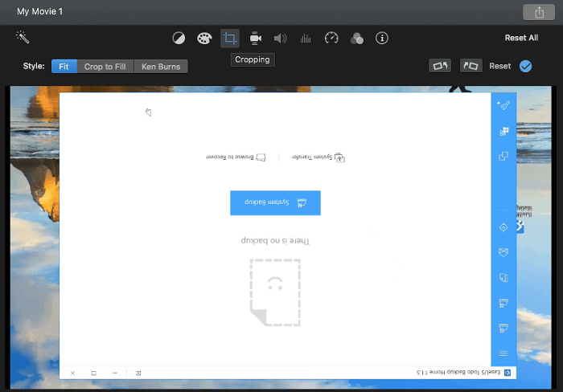Click Reset beside the rotate buttons

pos(499,66)
